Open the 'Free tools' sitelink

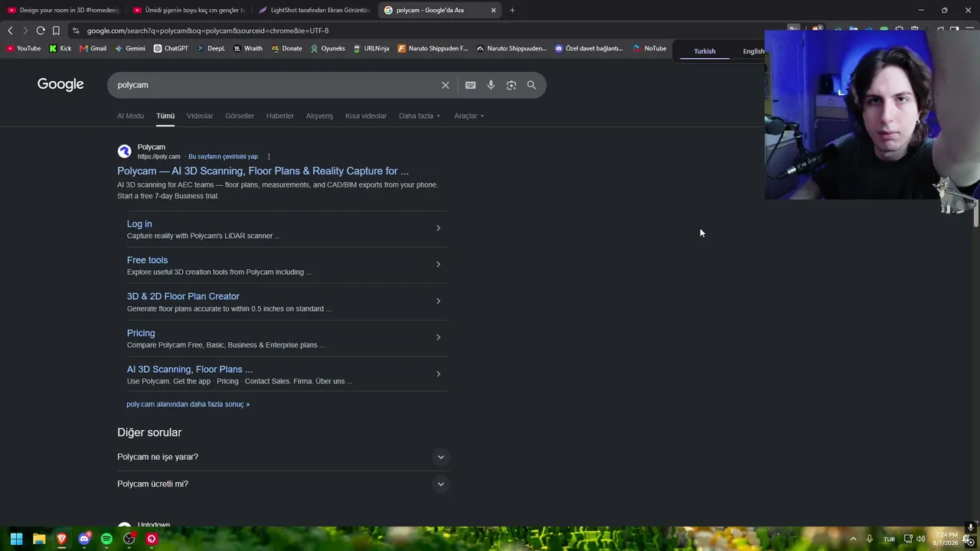147,260
